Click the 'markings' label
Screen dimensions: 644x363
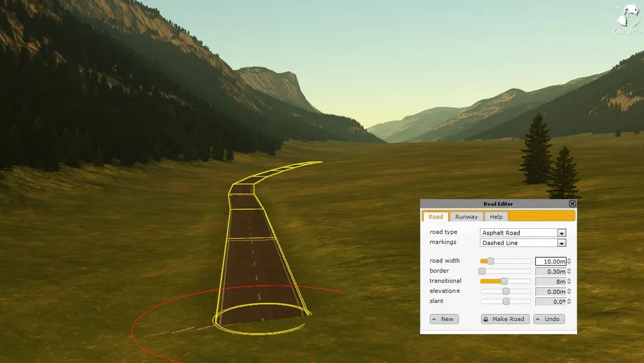point(443,242)
